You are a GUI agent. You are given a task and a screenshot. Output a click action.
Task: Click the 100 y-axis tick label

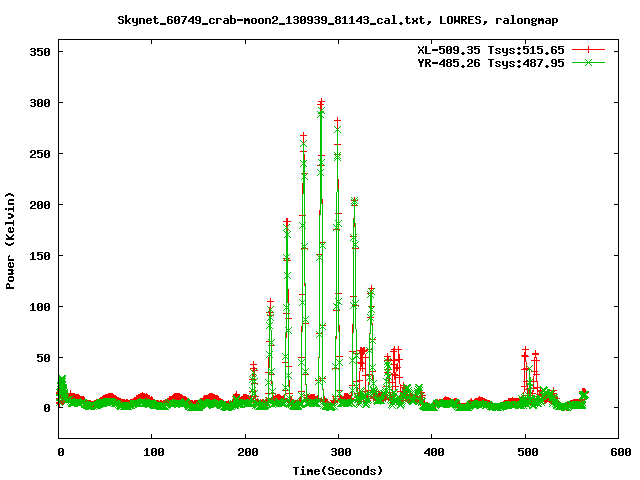coord(40,307)
